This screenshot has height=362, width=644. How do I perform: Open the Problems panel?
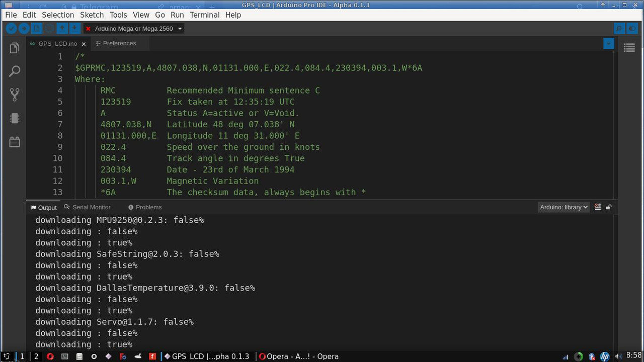pos(148,207)
